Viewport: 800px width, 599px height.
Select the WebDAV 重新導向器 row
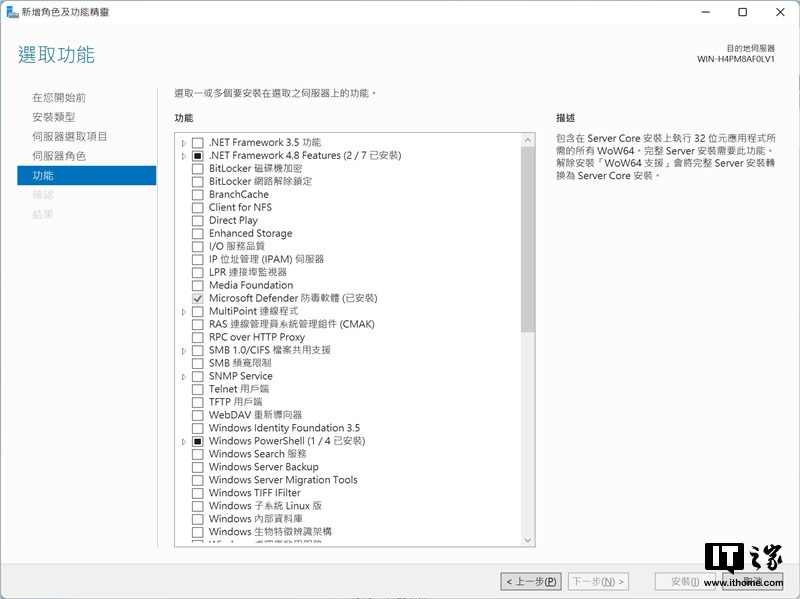tap(256, 415)
